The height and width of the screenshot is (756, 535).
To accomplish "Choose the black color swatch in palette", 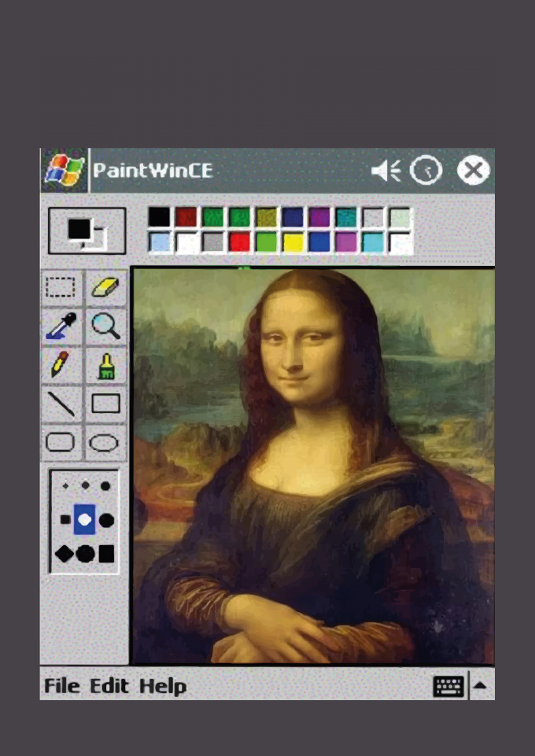I will (159, 217).
